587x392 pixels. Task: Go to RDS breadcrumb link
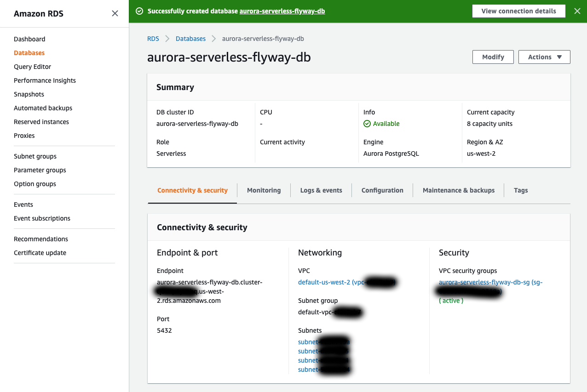pyautogui.click(x=153, y=39)
